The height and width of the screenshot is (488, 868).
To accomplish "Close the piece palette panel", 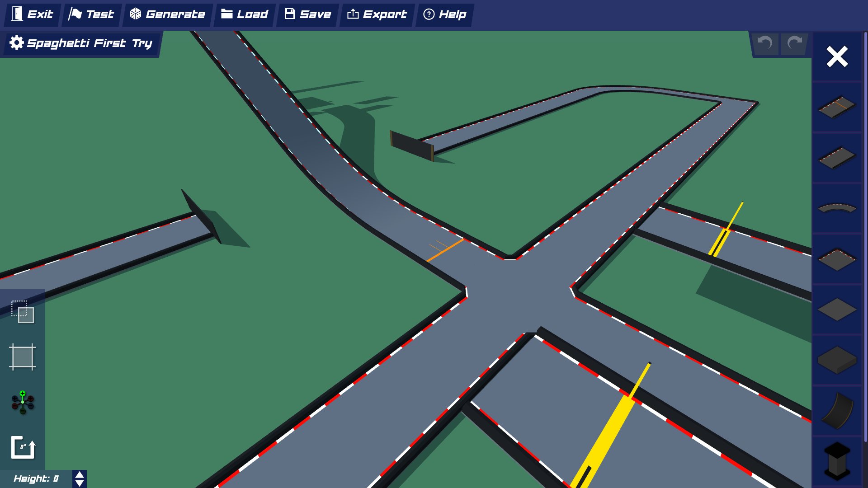I will pos(837,57).
